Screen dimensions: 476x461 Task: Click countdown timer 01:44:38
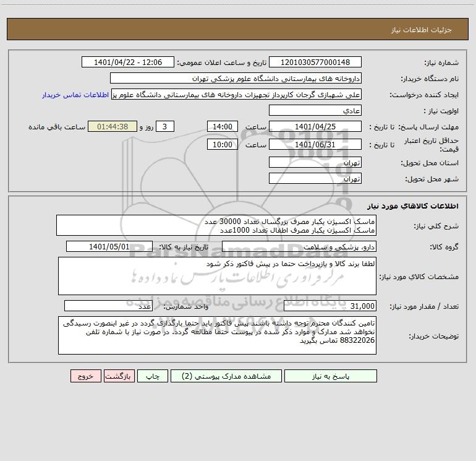pos(113,127)
